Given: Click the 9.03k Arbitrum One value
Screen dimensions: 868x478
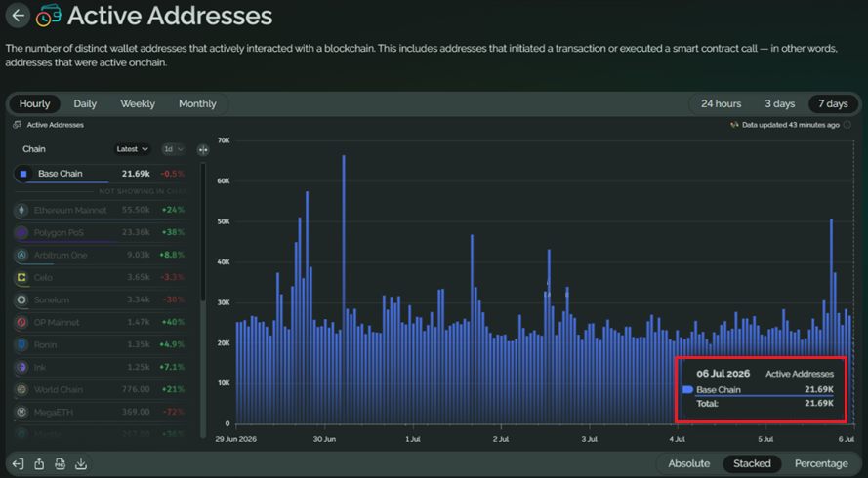Looking at the screenshot, I should click(x=139, y=255).
